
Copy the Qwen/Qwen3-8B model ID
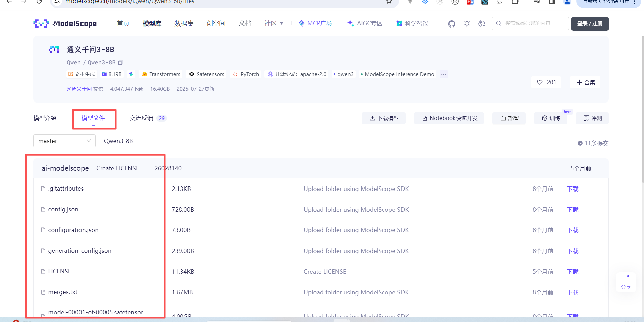pyautogui.click(x=121, y=62)
